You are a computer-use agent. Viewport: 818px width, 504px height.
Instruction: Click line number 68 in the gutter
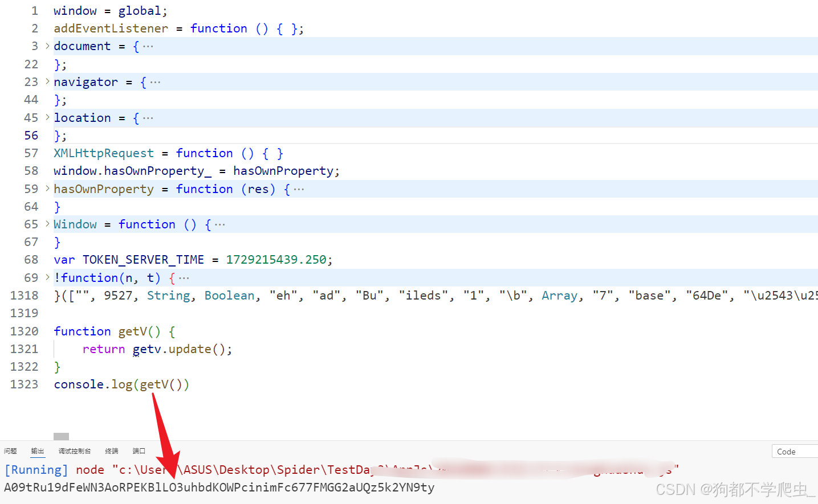[31, 260]
